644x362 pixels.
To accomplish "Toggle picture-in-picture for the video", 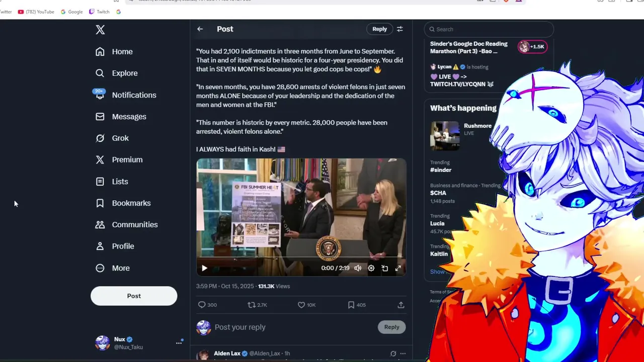I will point(385,268).
